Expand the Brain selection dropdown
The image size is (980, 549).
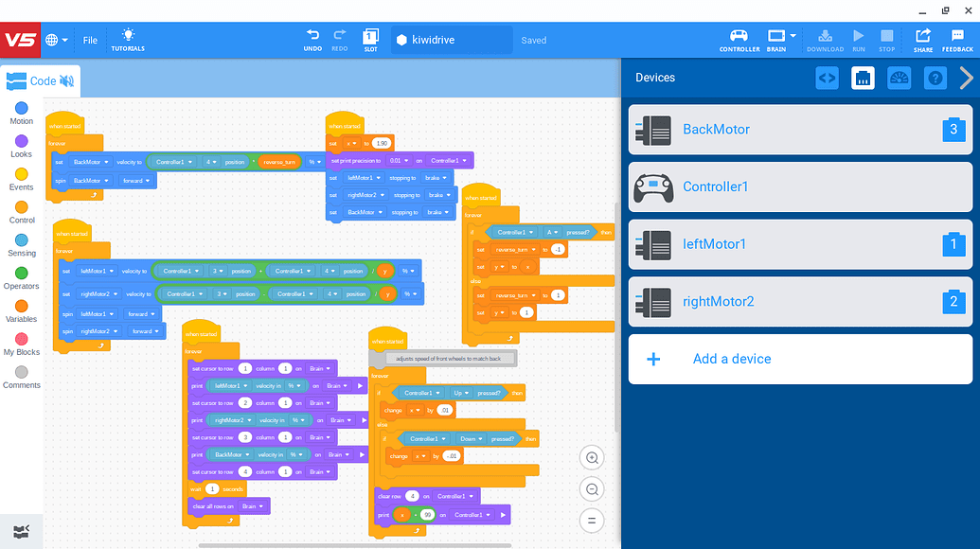click(793, 36)
